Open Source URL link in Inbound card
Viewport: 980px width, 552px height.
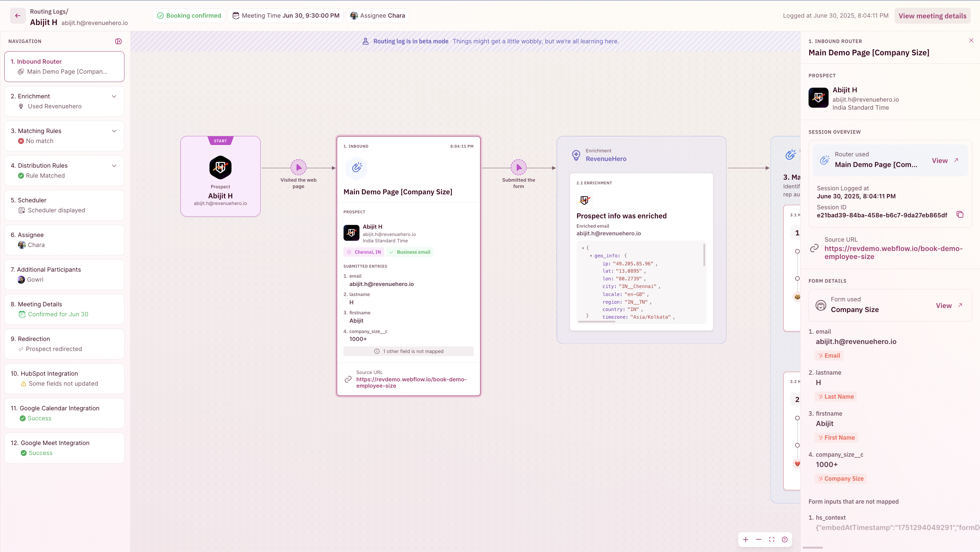[411, 382]
